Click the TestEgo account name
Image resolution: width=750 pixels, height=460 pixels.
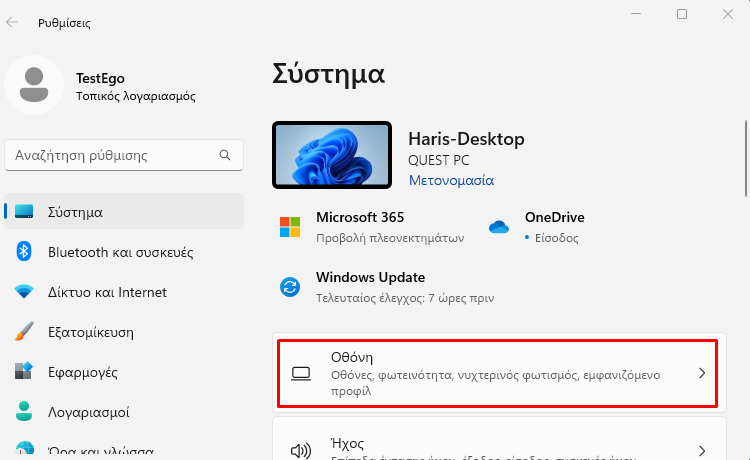point(100,78)
